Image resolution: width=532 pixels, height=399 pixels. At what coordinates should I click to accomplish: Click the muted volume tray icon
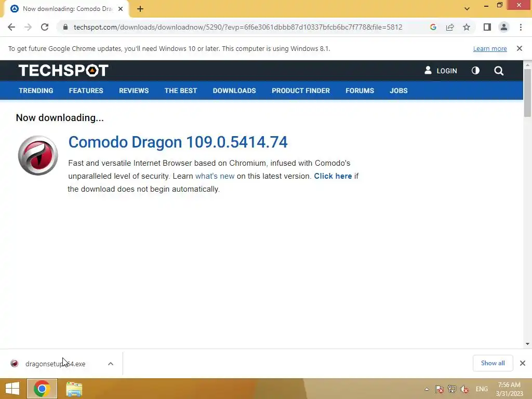pos(464,389)
